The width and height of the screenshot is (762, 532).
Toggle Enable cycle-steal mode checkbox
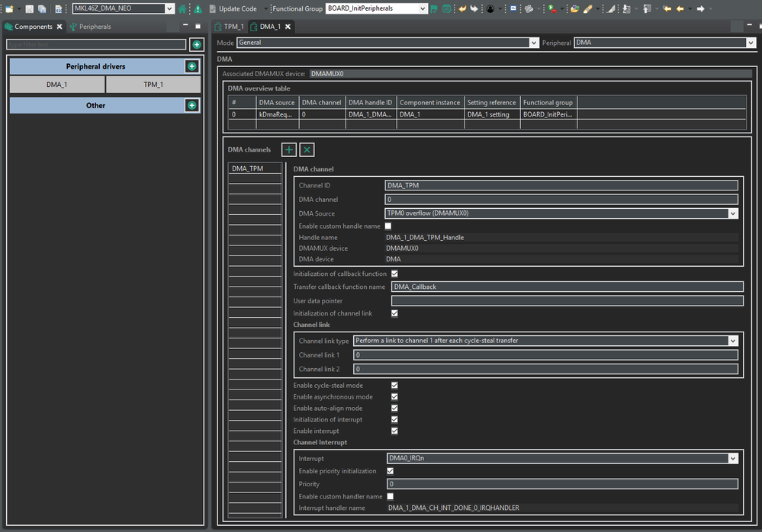pos(394,386)
